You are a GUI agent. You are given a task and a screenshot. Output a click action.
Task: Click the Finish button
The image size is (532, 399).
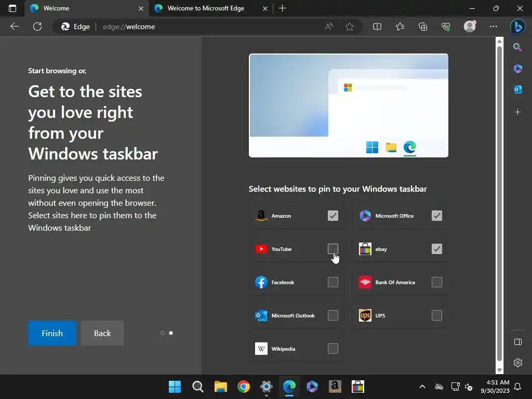click(x=52, y=333)
